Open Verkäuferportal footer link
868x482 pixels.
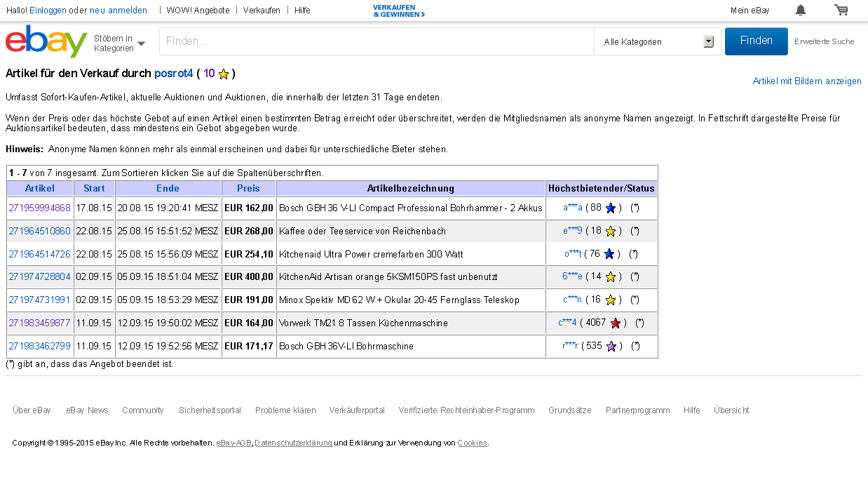pos(357,410)
